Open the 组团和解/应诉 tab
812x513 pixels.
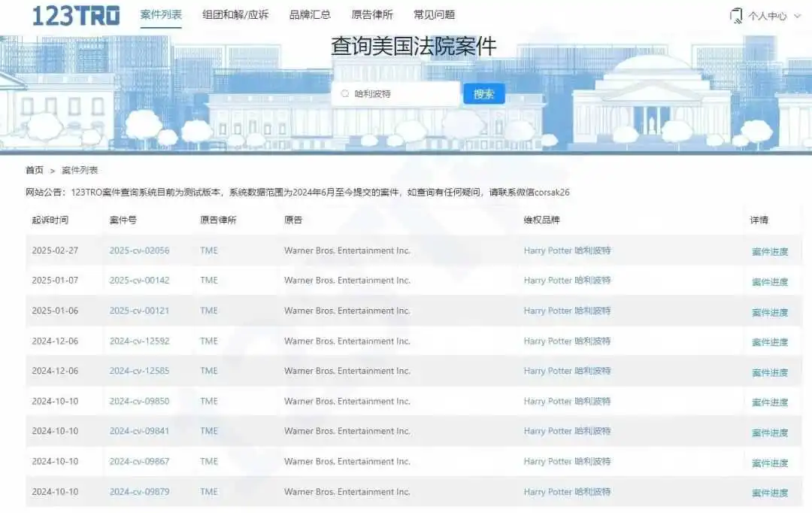point(235,14)
